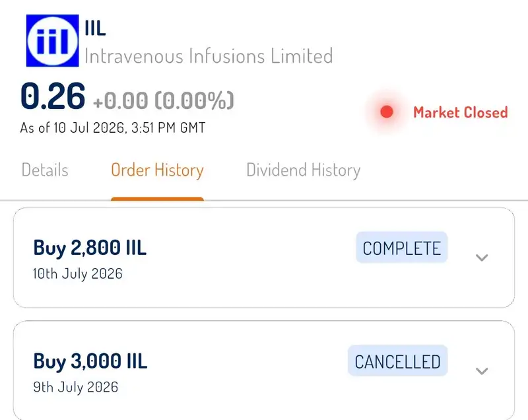Click the As of 10 Jul 2026 timestamp

coord(112,128)
